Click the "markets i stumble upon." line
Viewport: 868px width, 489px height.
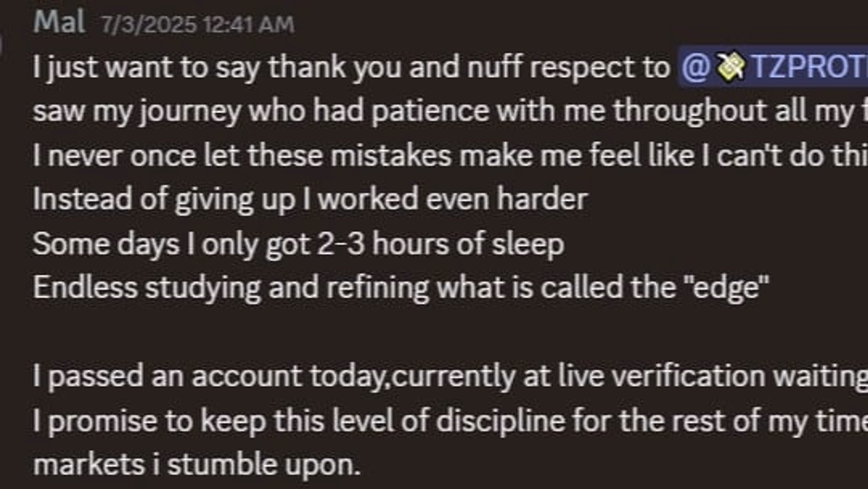pyautogui.click(x=197, y=465)
